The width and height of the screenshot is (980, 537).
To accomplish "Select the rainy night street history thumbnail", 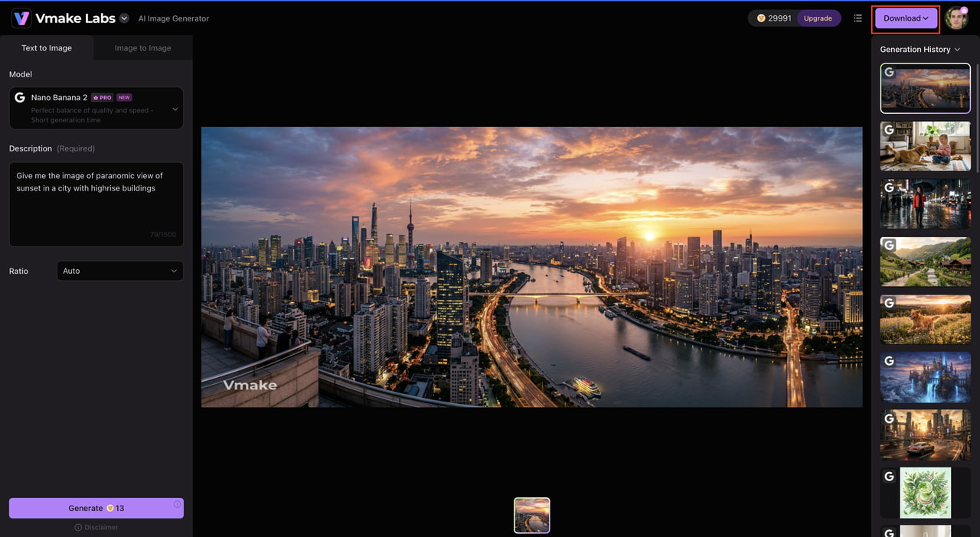I will [926, 203].
